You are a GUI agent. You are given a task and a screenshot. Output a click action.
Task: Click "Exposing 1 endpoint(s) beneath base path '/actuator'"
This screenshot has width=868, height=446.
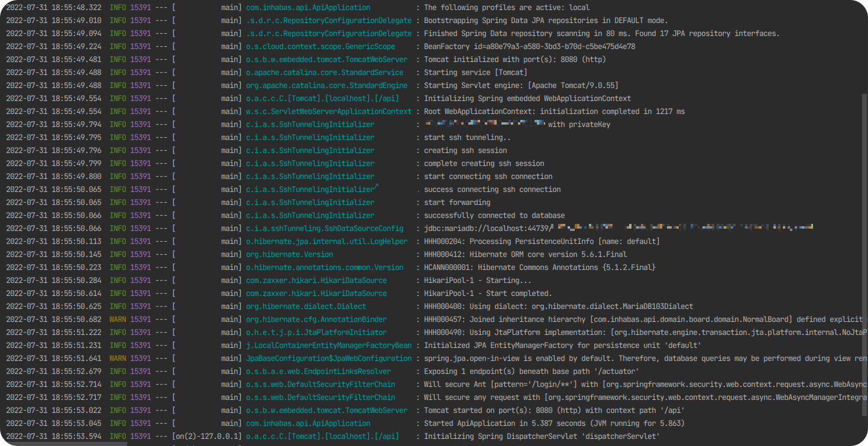point(532,372)
